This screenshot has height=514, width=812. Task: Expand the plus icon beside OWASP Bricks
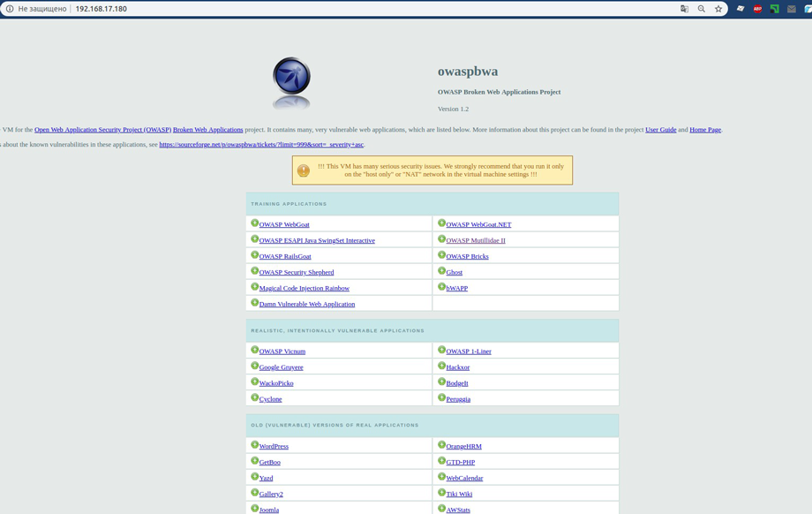tap(441, 255)
